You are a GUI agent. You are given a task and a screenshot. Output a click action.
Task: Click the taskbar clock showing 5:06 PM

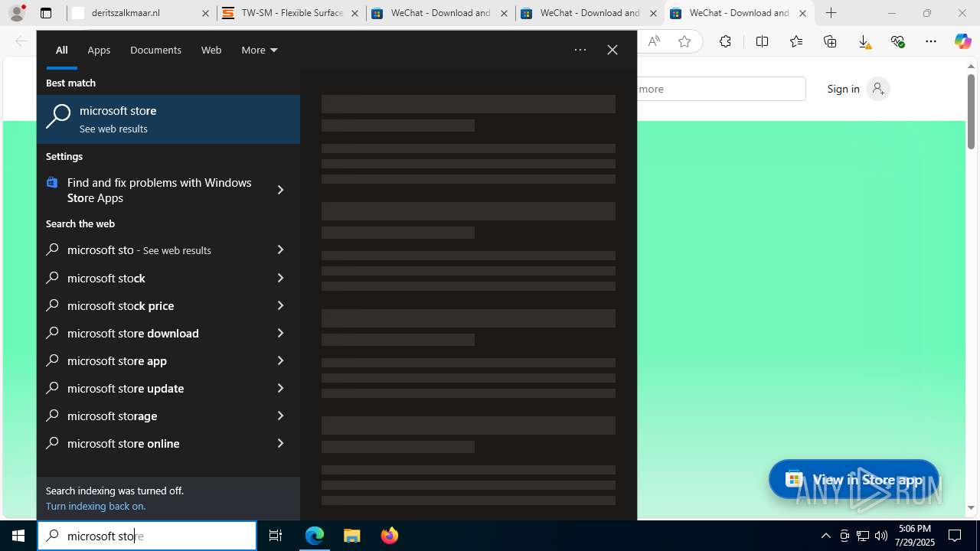click(916, 536)
